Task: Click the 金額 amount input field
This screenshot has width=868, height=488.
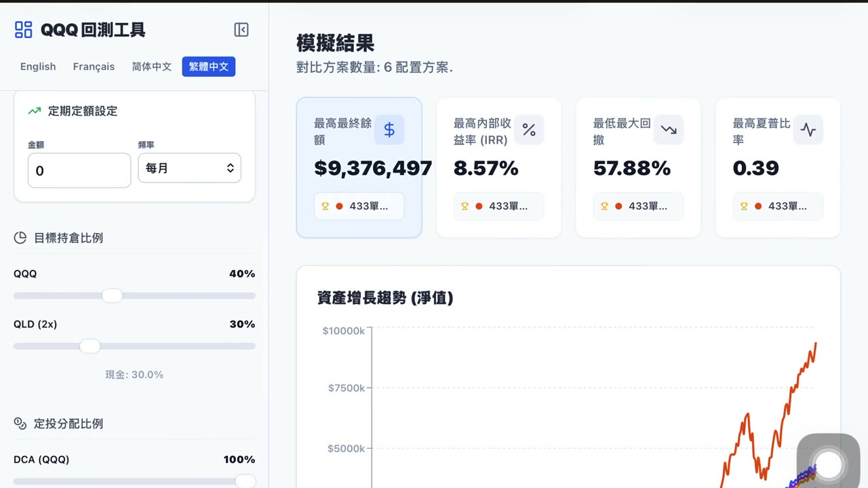Action: point(79,170)
